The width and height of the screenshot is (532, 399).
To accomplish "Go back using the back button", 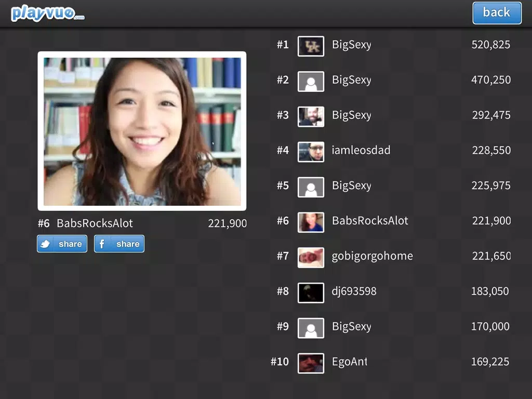I will pyautogui.click(x=497, y=13).
